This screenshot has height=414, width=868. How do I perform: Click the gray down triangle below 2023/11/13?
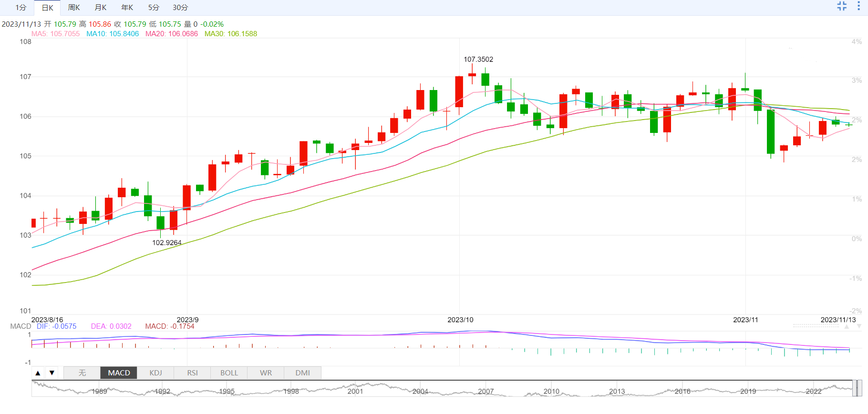pyautogui.click(x=859, y=326)
